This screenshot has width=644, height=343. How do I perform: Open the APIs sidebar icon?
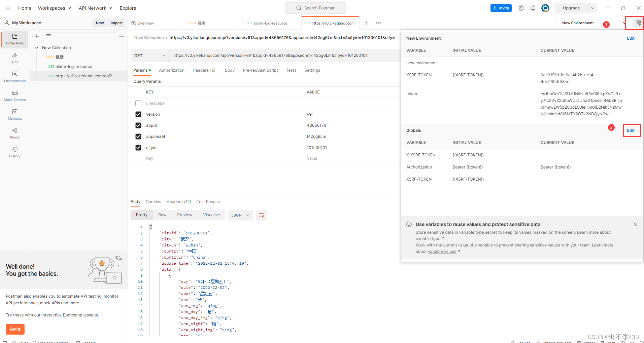(15, 58)
